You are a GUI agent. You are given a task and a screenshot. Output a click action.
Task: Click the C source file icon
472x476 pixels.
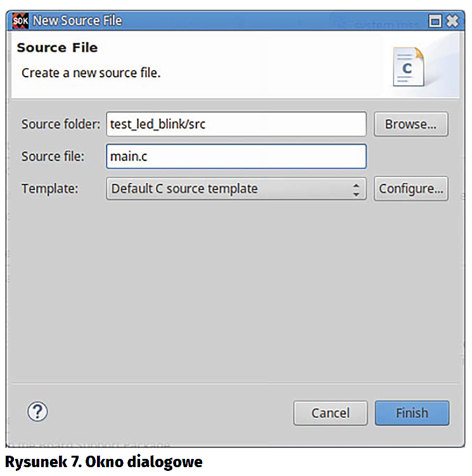pos(407,67)
